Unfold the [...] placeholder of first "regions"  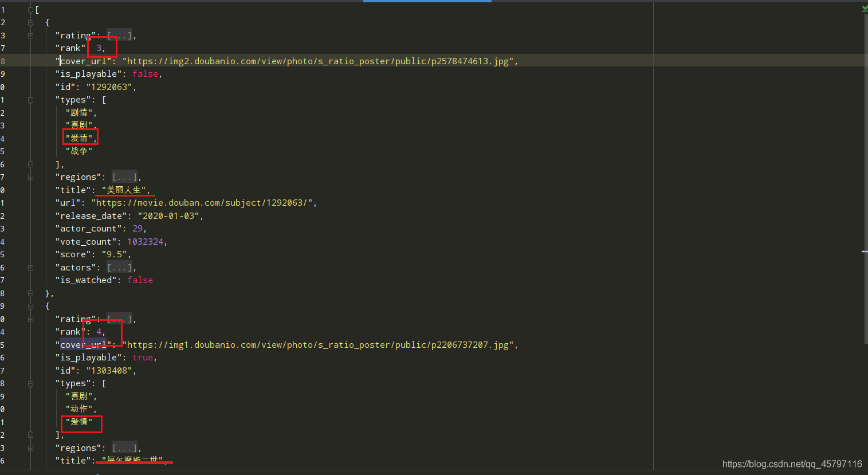click(x=124, y=177)
